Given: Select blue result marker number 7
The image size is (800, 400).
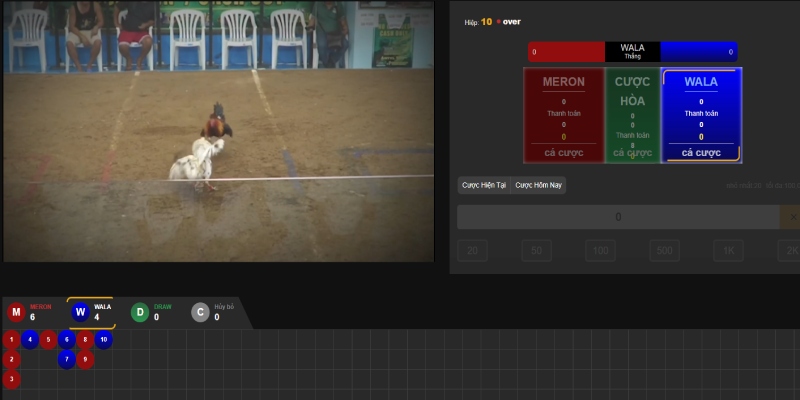Looking at the screenshot, I should pyautogui.click(x=67, y=359).
